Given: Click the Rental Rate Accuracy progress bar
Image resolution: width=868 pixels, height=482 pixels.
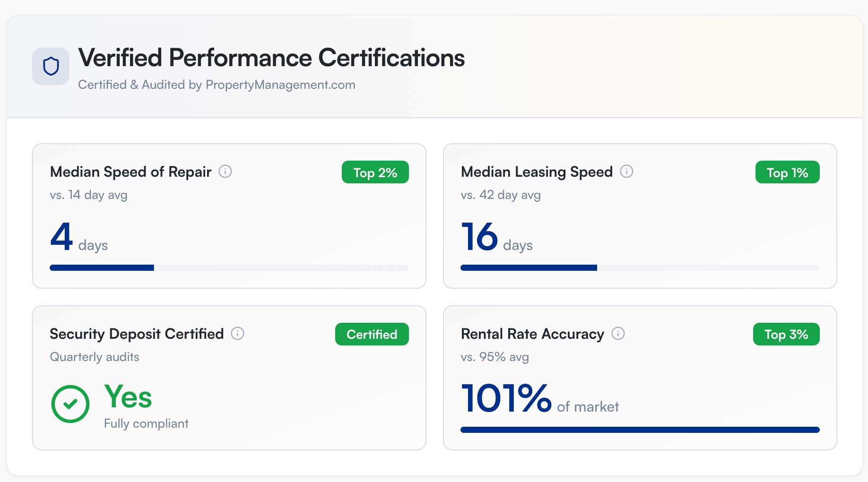Looking at the screenshot, I should click(640, 430).
